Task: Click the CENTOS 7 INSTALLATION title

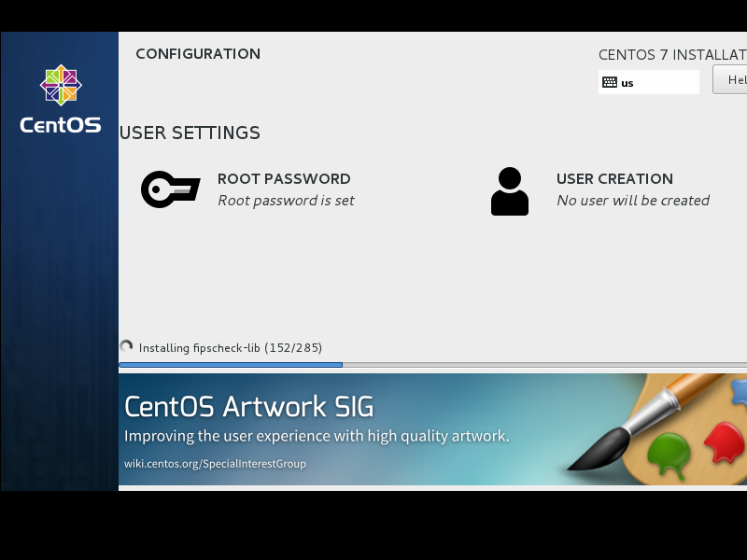Action: click(x=672, y=55)
